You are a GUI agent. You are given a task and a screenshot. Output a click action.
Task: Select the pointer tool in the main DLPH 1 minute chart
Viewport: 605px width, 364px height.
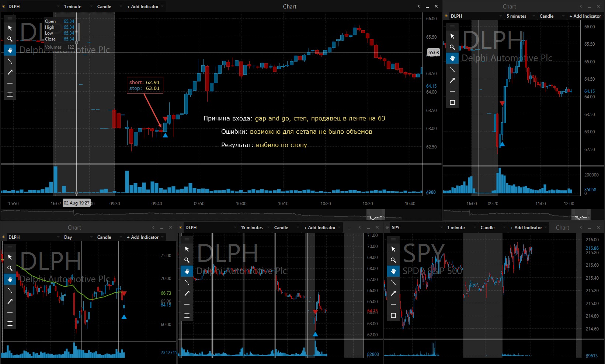(x=10, y=28)
